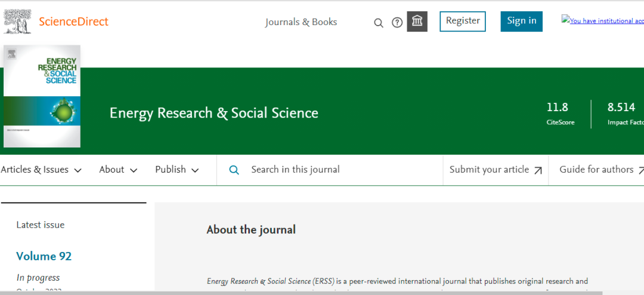This screenshot has width=644, height=295.
Task: Open the Energy Research journal cover thumbnail
Action: pyautogui.click(x=42, y=96)
